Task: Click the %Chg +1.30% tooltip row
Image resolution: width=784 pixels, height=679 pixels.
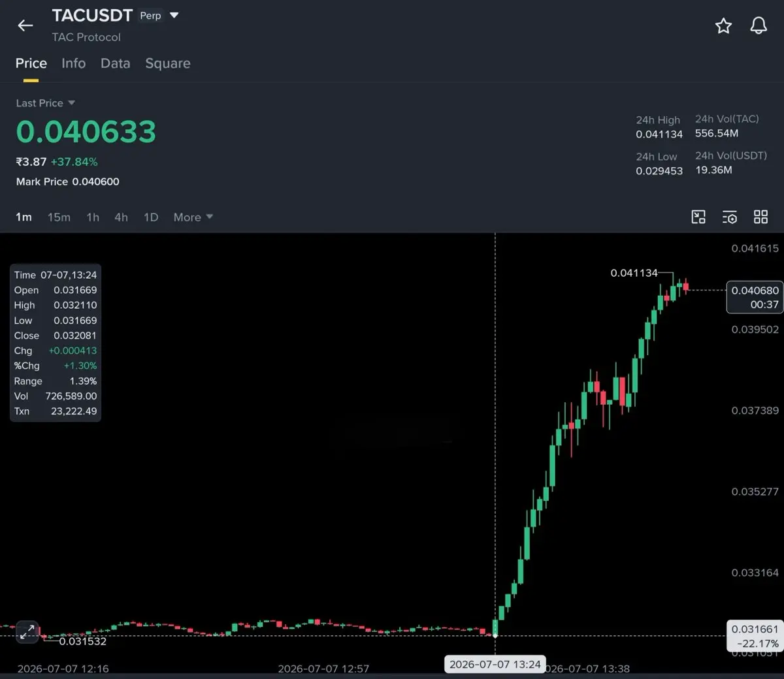Action: tap(56, 366)
